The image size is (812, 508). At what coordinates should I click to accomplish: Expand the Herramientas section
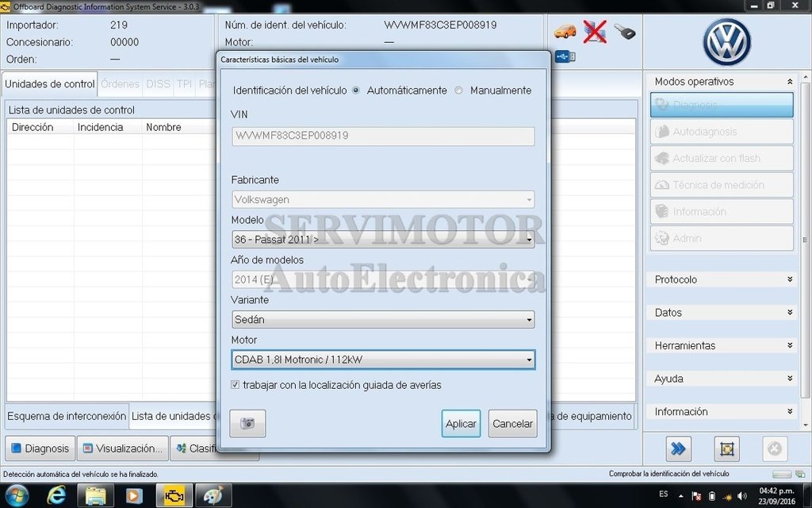722,346
